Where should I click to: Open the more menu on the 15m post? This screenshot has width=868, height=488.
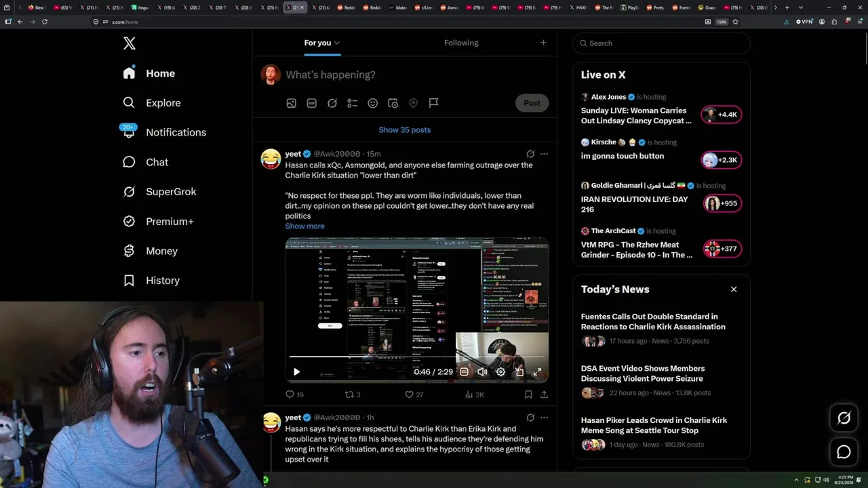pyautogui.click(x=544, y=154)
